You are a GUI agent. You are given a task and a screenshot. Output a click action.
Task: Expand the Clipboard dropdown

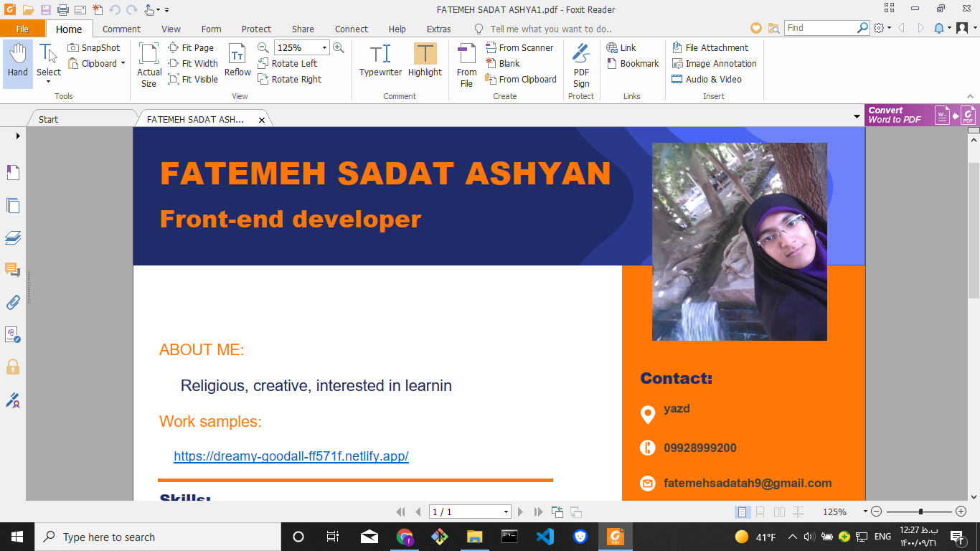pyautogui.click(x=122, y=63)
